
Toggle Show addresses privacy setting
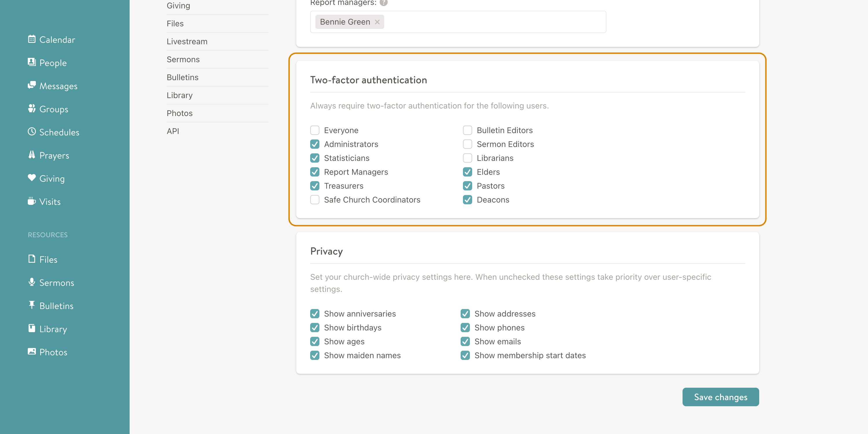pyautogui.click(x=465, y=314)
